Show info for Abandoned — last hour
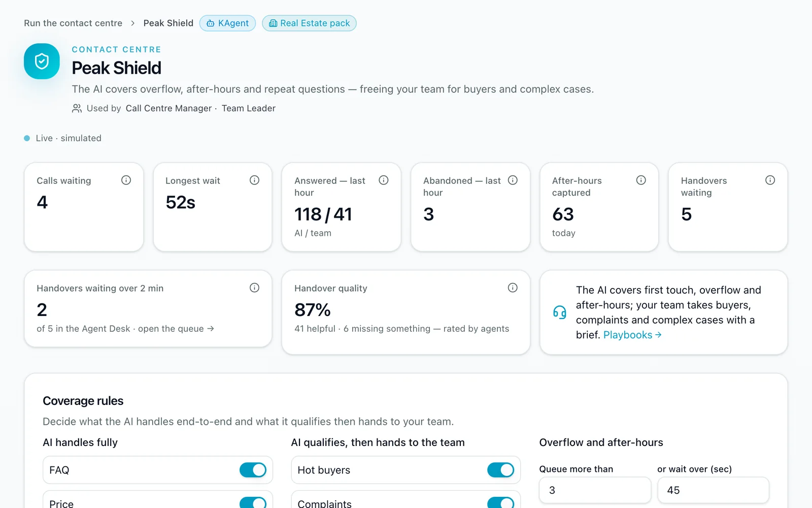Screen dimensions: 812x508 [513, 180]
